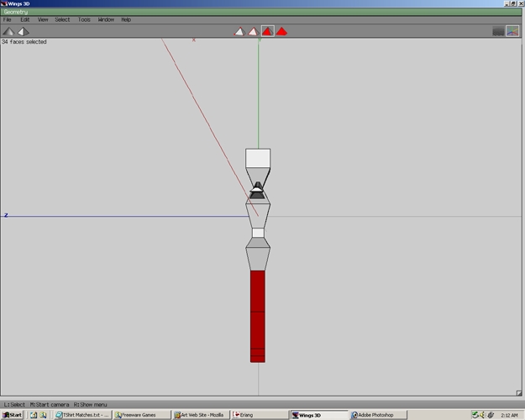Expand the Tools menu
525x420 pixels.
click(84, 20)
